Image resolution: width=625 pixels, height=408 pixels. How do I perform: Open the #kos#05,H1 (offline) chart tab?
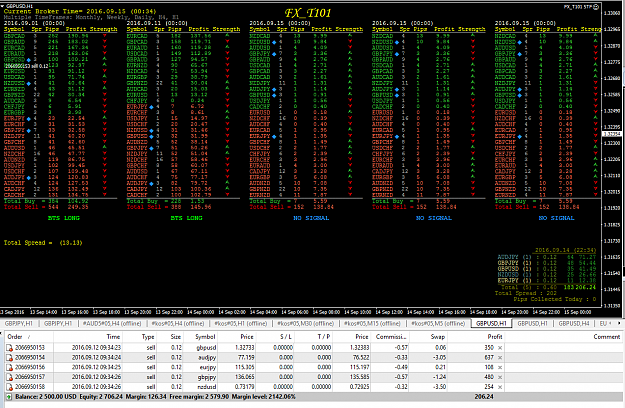pyautogui.click(x=240, y=324)
